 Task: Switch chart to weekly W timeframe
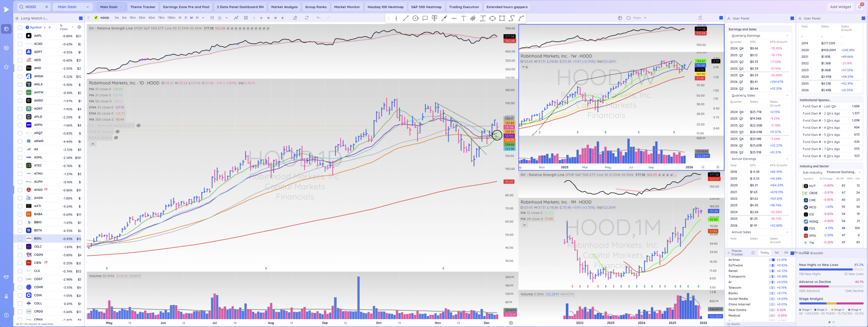point(191,18)
